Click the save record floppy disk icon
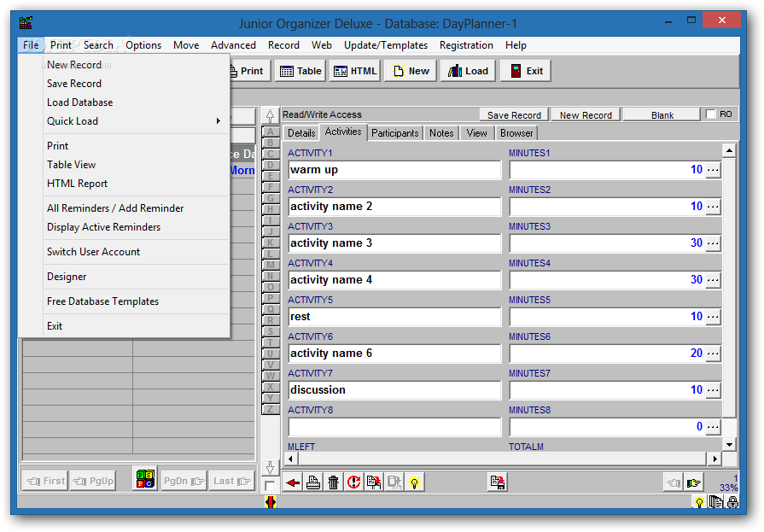The height and width of the screenshot is (532, 764). tap(498, 482)
